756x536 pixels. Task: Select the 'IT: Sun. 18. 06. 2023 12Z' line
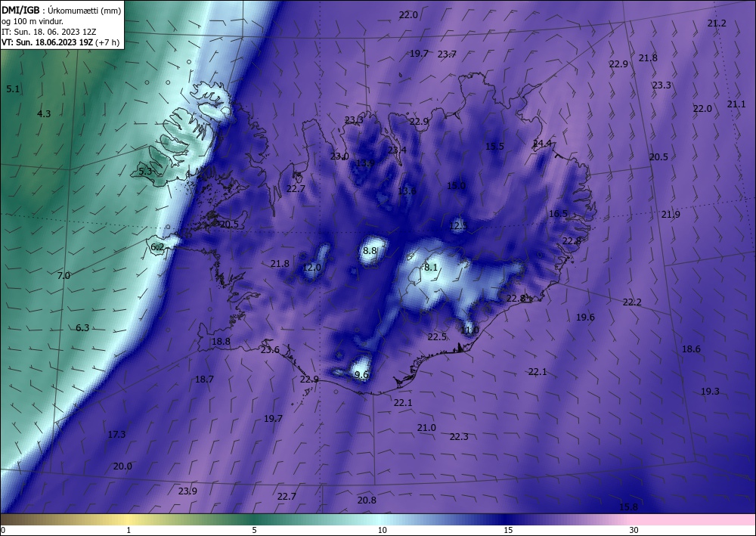(x=49, y=32)
